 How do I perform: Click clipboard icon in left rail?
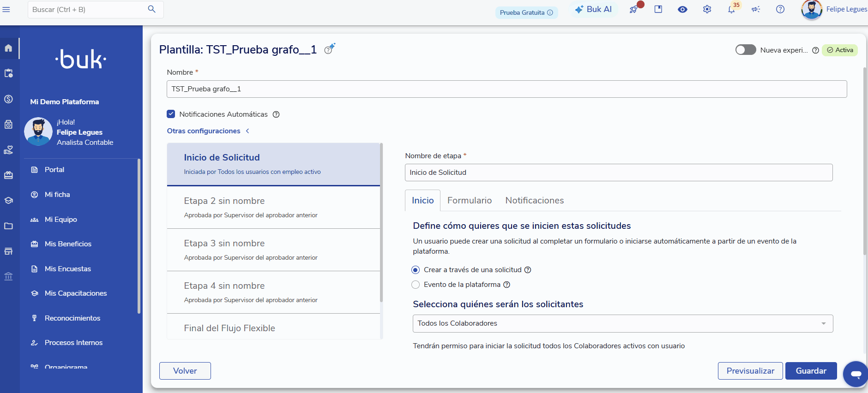coord(8,73)
